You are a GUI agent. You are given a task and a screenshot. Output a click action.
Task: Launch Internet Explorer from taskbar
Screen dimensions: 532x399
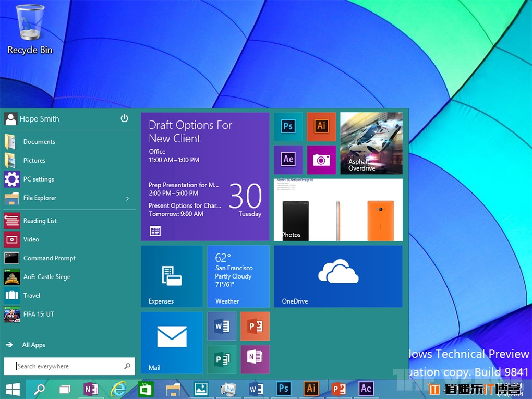click(x=118, y=389)
